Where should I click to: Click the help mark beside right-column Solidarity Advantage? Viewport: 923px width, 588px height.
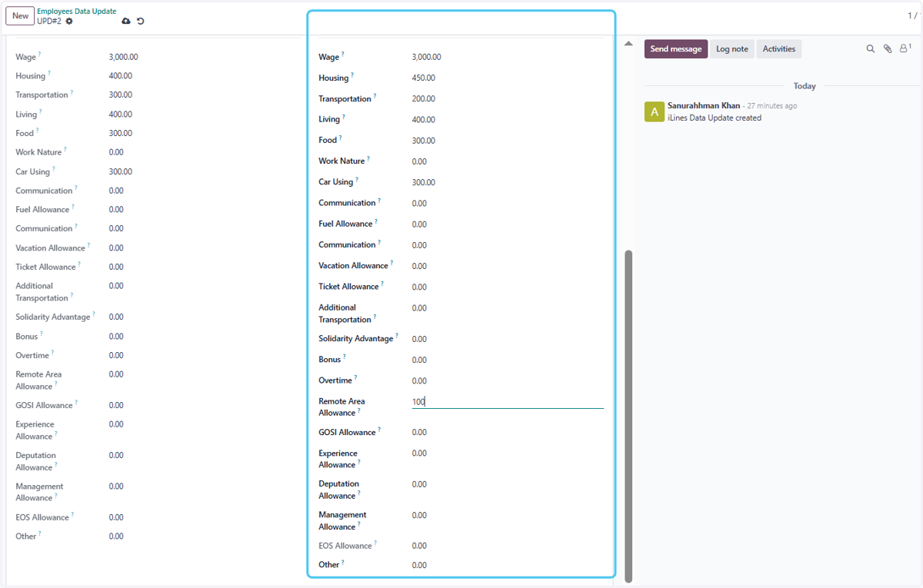[x=397, y=336]
